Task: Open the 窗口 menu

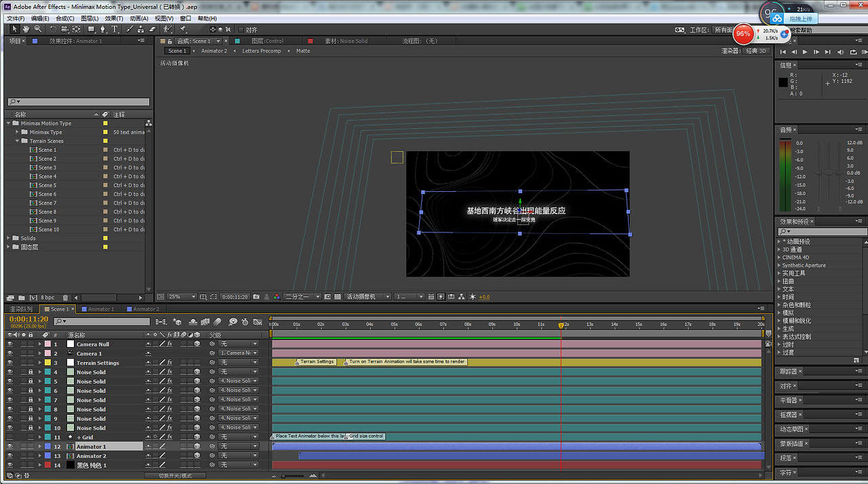Action: click(185, 18)
